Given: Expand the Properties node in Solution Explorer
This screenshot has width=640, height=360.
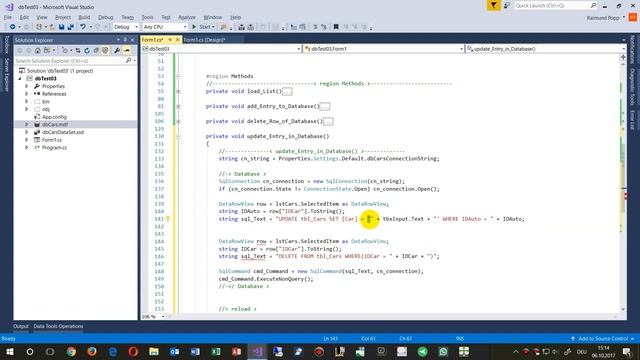Looking at the screenshot, I should tap(27, 86).
